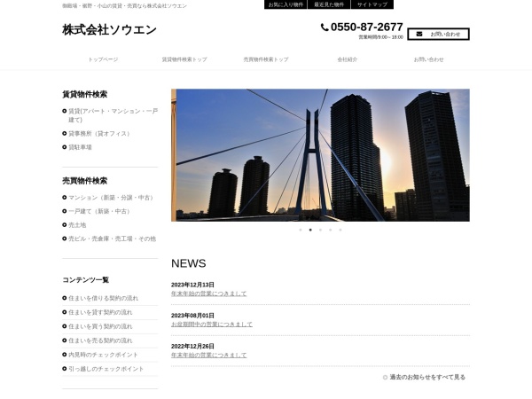Open the サイトマップ top link
The height and width of the screenshot is (399, 532).
tap(372, 4)
